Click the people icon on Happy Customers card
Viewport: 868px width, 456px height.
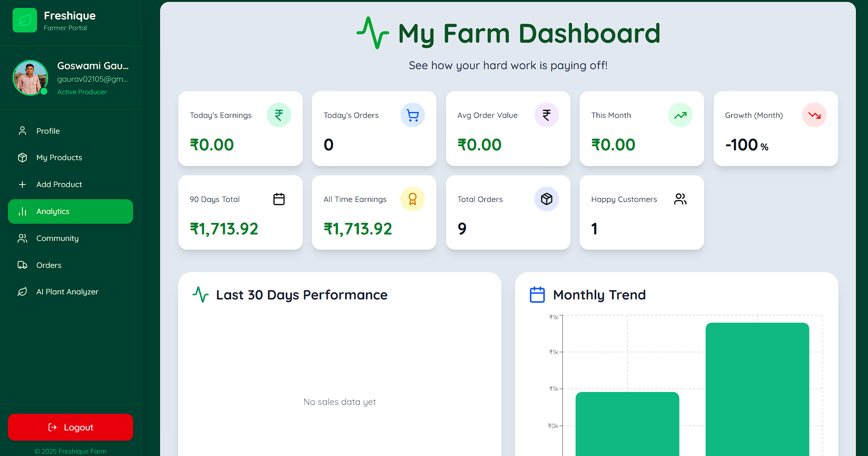point(680,199)
